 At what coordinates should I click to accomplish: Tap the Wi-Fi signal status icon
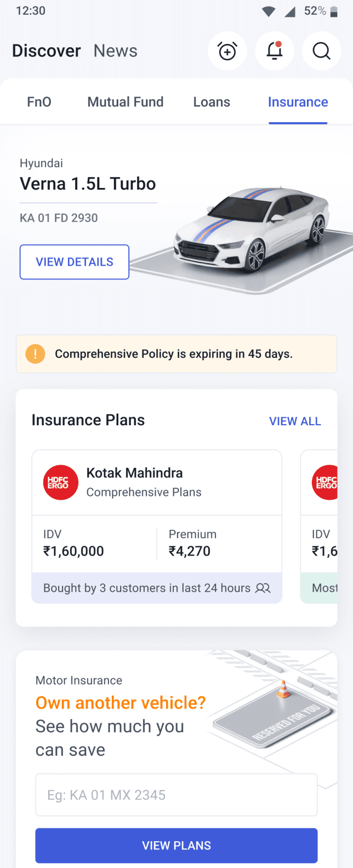pyautogui.click(x=269, y=12)
